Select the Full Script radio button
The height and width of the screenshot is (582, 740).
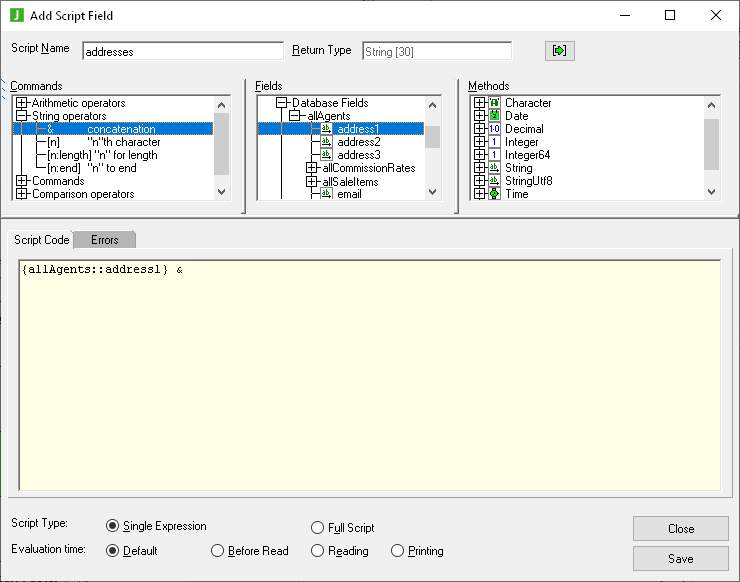click(318, 527)
